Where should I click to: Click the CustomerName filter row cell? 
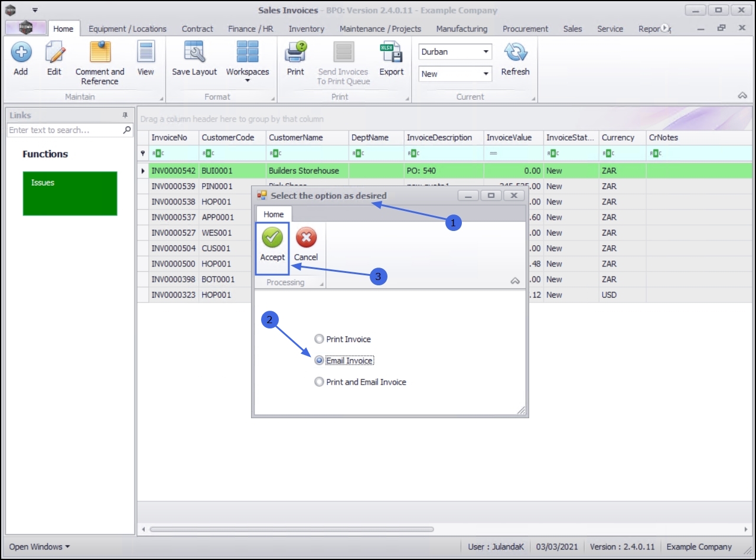307,153
